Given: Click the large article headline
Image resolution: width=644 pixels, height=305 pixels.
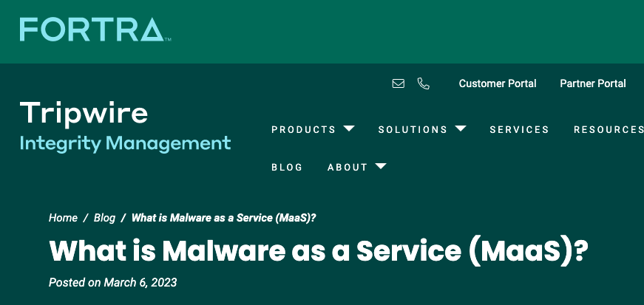Looking at the screenshot, I should (x=319, y=250).
